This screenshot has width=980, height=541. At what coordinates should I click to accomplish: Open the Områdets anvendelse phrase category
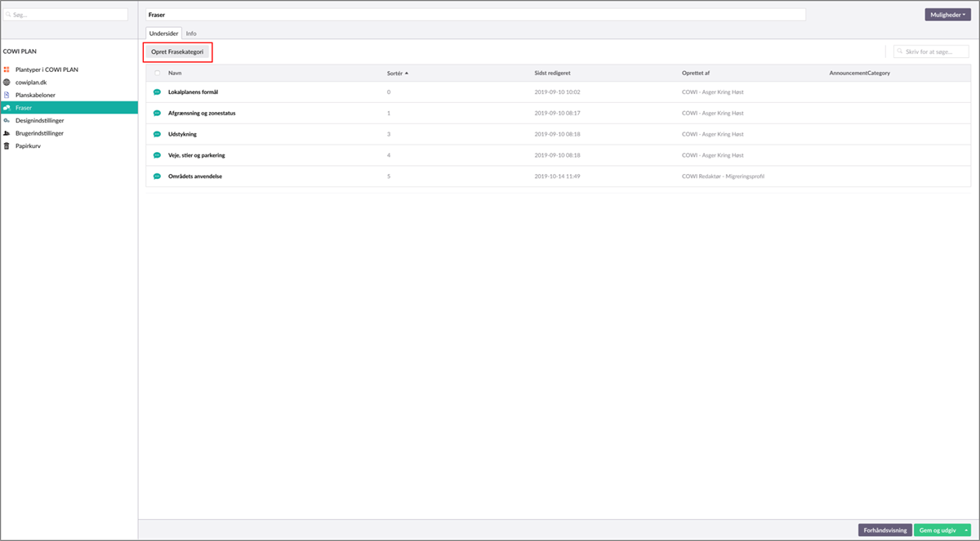point(194,177)
